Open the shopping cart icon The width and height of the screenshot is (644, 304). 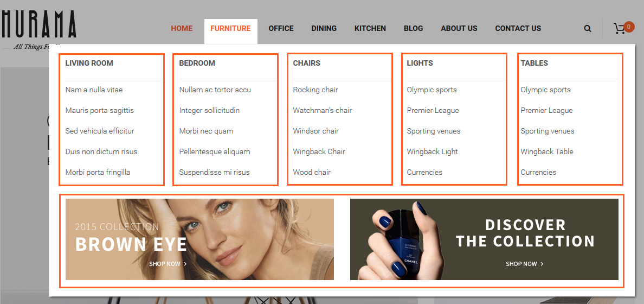coord(620,29)
